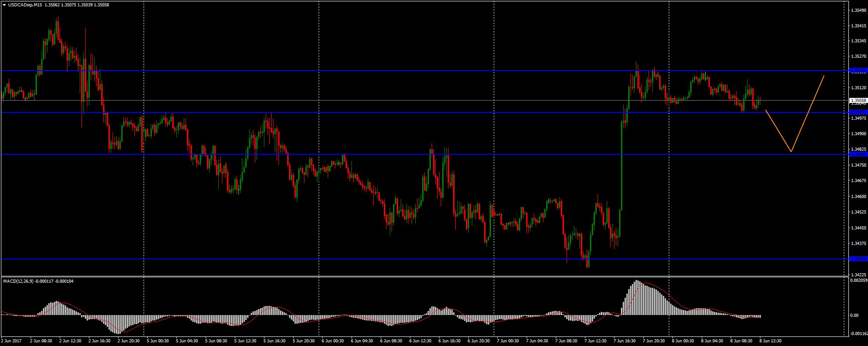Click the 7 Jun 16:30 time label
The width and height of the screenshot is (868, 346).
click(625, 341)
